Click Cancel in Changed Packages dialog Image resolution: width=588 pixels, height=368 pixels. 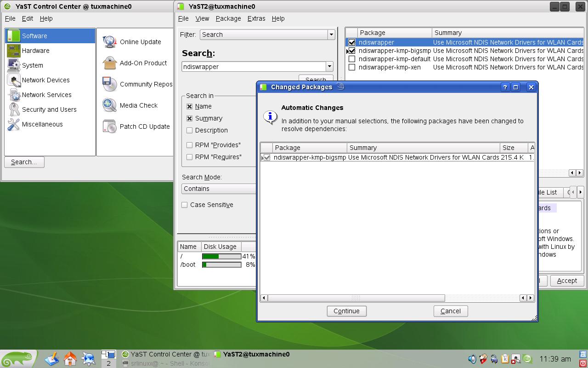450,311
